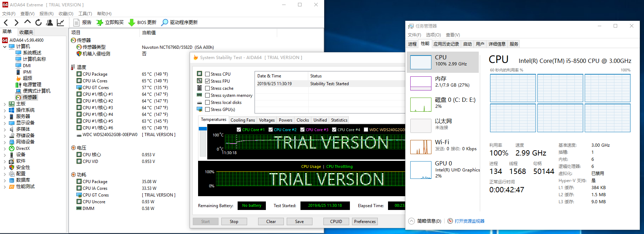644x234 pixels.
Task: Click BIOS 更新 toolbar item
Action: [x=142, y=23]
